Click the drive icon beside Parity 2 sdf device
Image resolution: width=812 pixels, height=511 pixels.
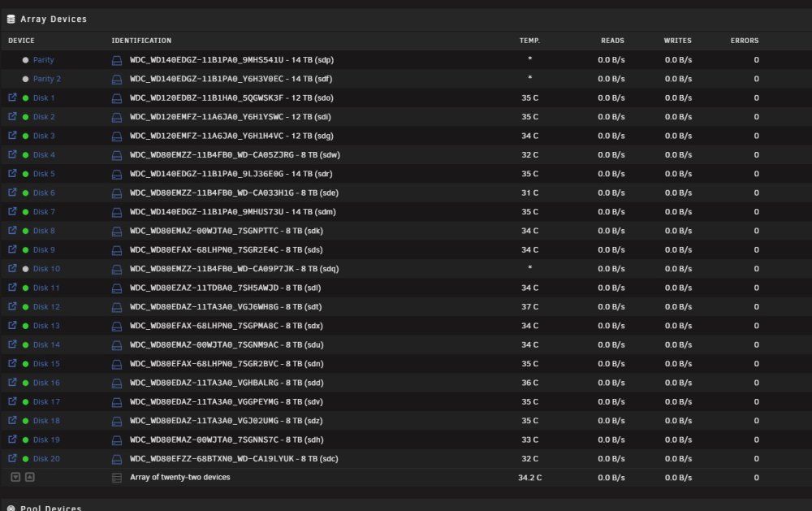(117, 80)
